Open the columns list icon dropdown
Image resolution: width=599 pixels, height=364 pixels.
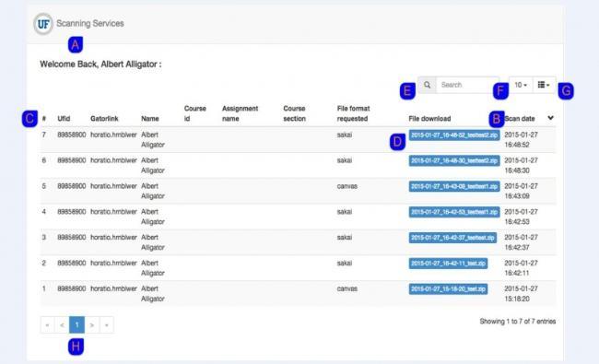[x=544, y=85]
